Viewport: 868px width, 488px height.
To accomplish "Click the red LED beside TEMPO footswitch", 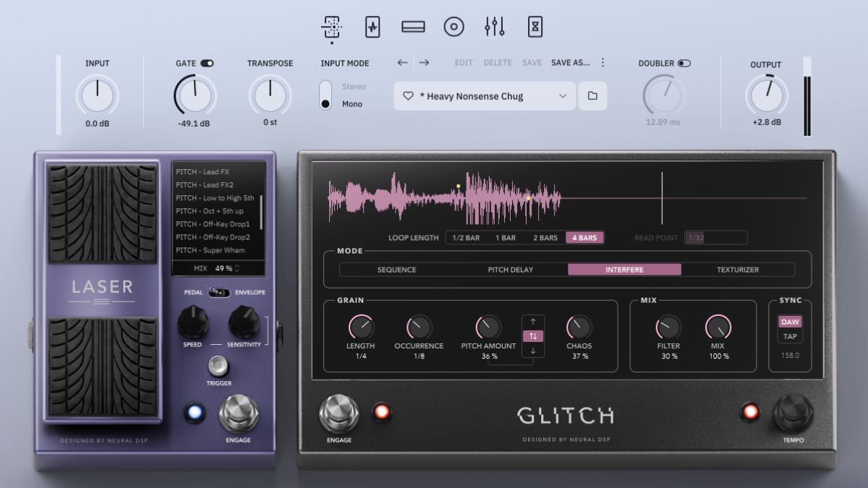I will click(750, 413).
